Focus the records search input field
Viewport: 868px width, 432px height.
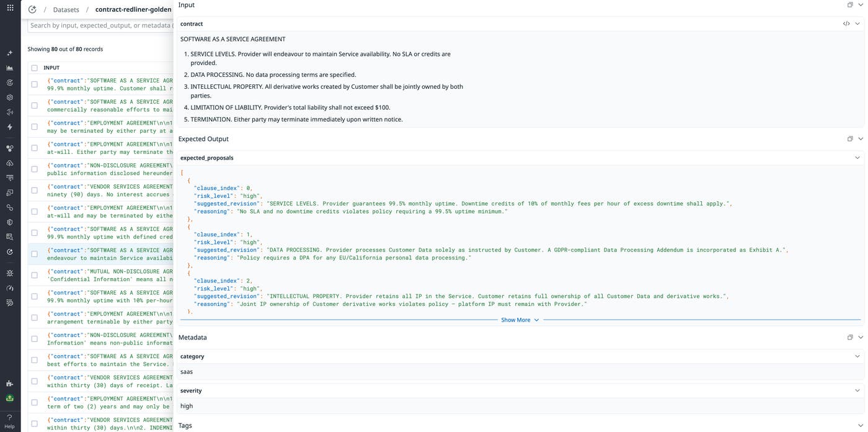click(x=99, y=25)
